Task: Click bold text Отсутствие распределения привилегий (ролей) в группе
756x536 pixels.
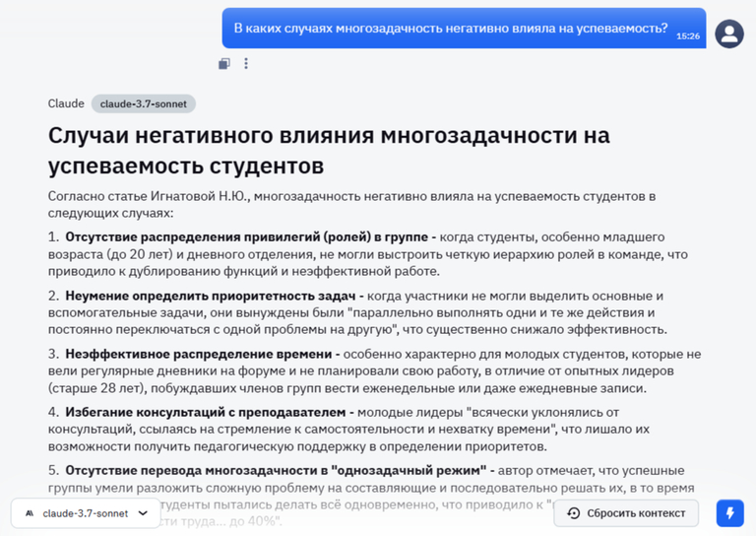Action: pyautogui.click(x=246, y=236)
